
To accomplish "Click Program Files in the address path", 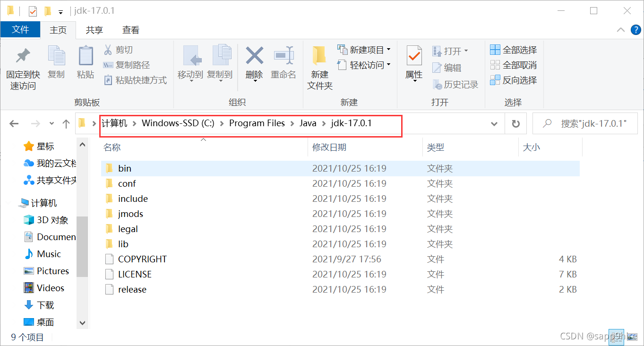I will (257, 123).
